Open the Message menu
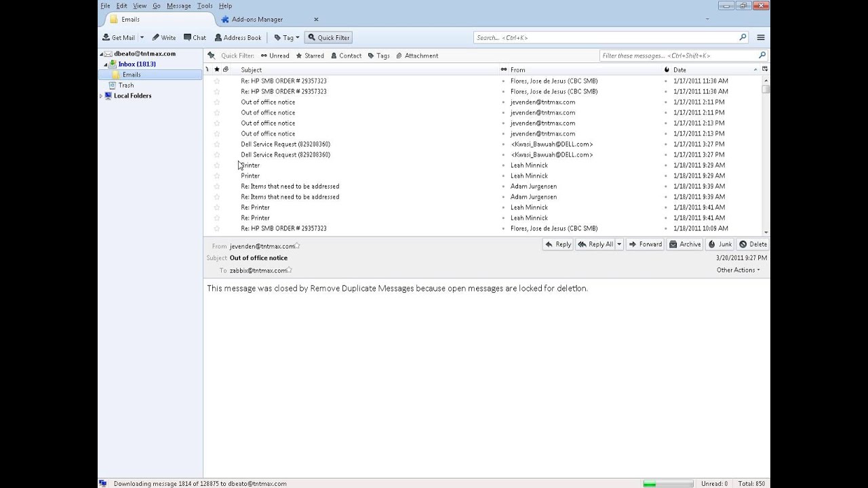This screenshot has height=488, width=868. pyautogui.click(x=179, y=5)
